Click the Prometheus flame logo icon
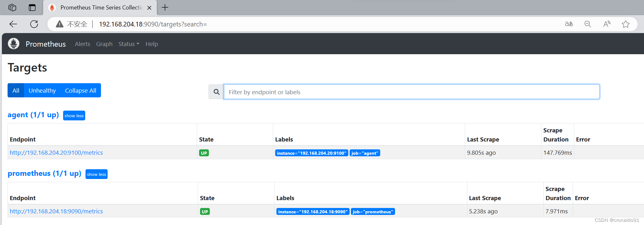This screenshot has height=225, width=644. point(14,43)
